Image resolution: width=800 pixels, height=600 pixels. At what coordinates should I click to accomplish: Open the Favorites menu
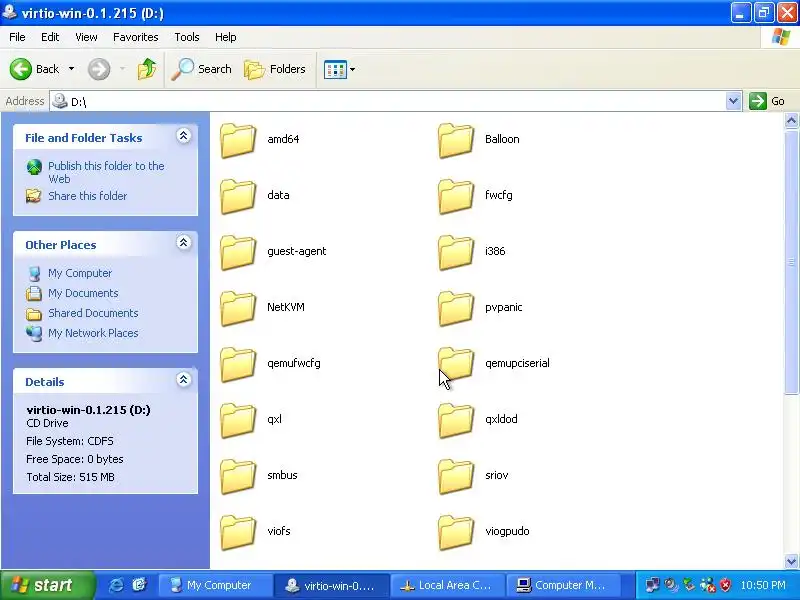point(136,37)
